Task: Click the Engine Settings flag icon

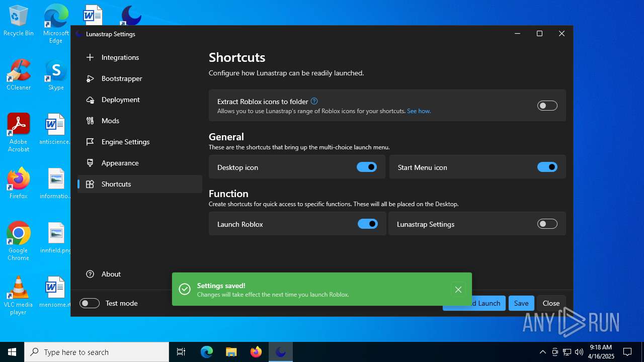Action: (x=90, y=142)
